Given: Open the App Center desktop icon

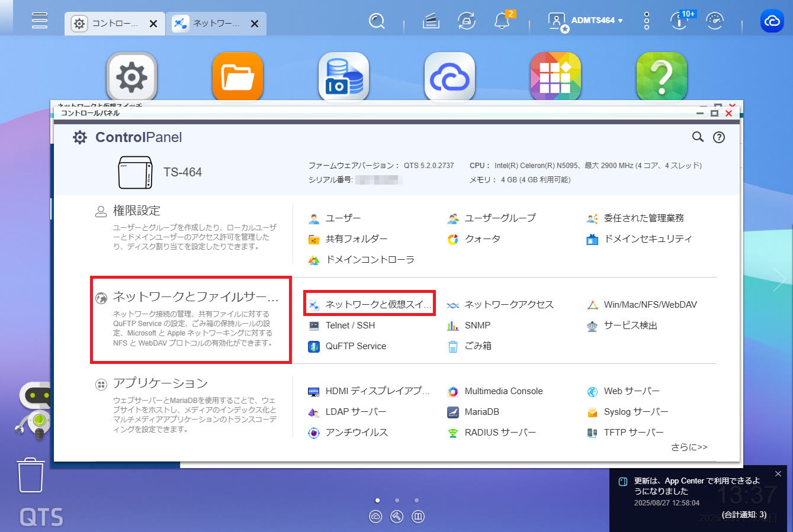Looking at the screenshot, I should click(x=556, y=76).
